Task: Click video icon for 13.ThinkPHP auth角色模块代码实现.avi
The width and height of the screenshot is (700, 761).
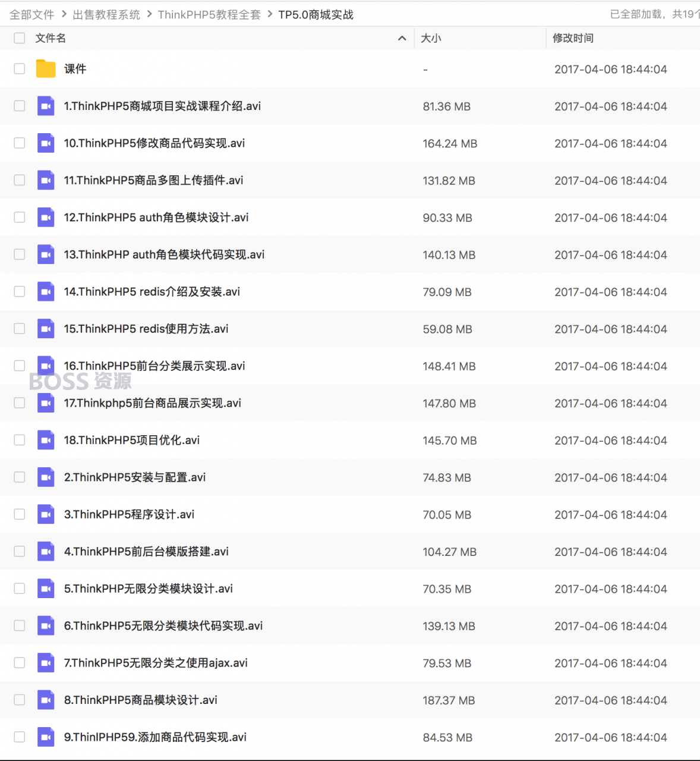Action: pos(46,254)
